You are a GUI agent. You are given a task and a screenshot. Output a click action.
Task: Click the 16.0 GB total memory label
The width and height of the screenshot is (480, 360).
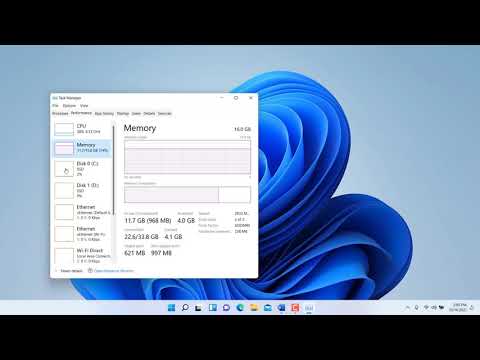point(242,129)
